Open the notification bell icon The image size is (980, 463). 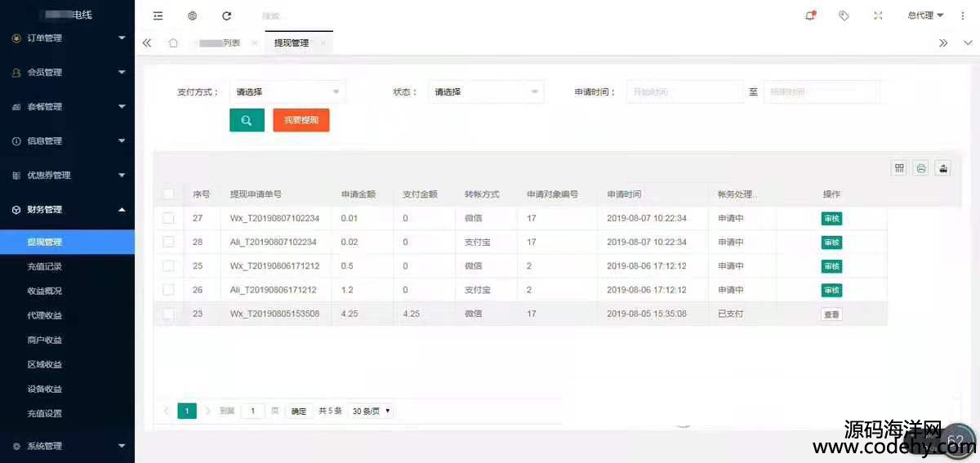click(x=810, y=16)
